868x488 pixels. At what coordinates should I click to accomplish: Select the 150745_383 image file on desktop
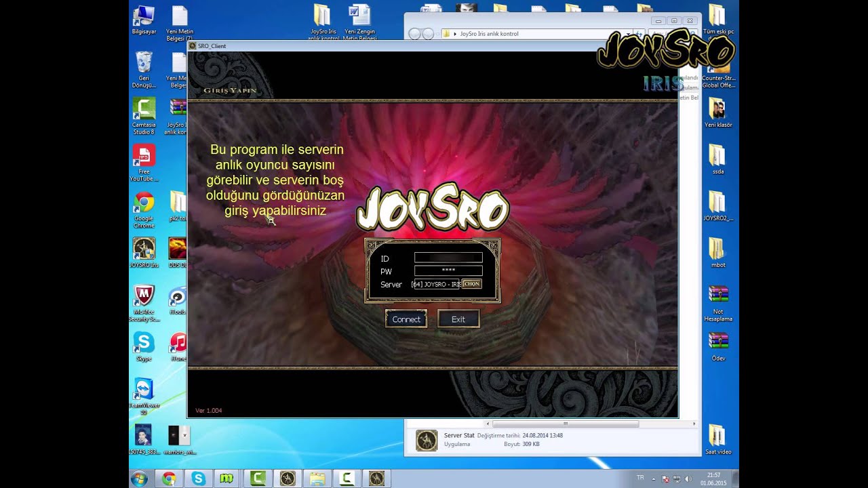[144, 440]
